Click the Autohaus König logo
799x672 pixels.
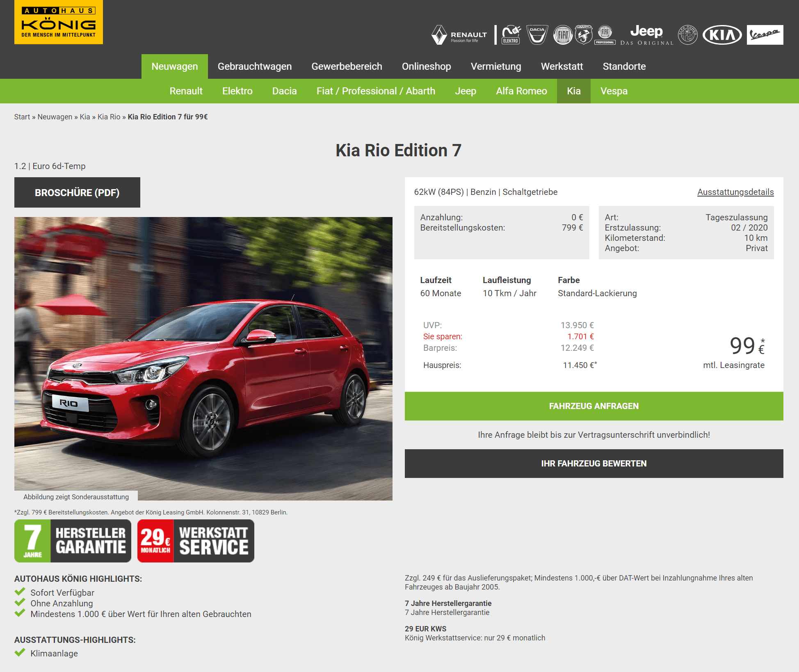click(59, 22)
